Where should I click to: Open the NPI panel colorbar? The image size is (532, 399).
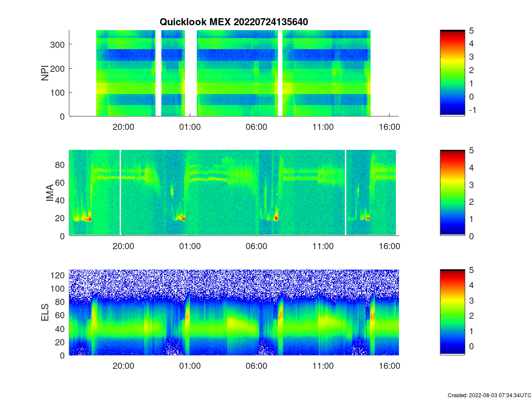pos(453,73)
